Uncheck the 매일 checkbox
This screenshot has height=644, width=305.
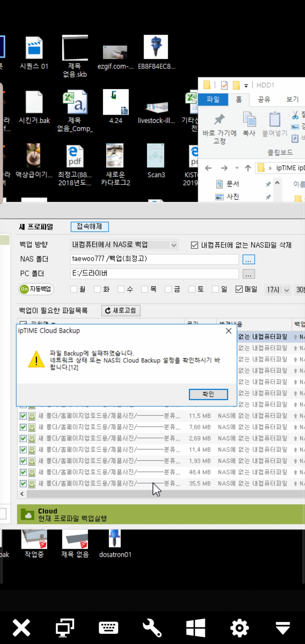point(239,289)
